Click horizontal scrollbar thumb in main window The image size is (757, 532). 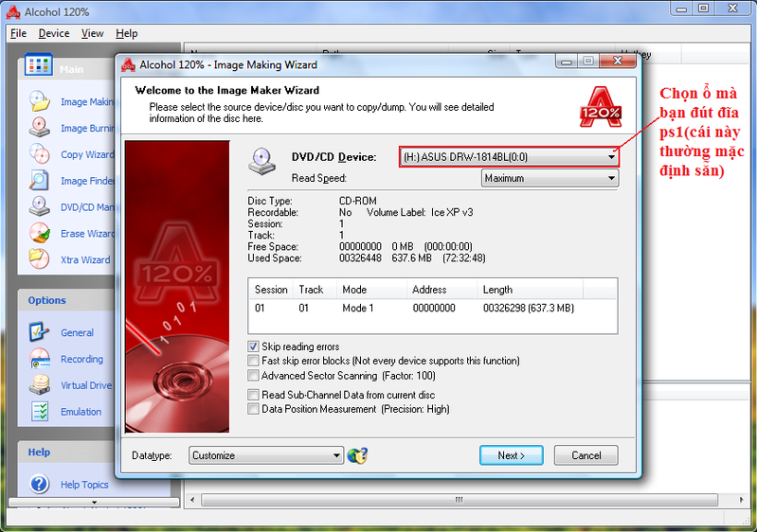point(460,500)
